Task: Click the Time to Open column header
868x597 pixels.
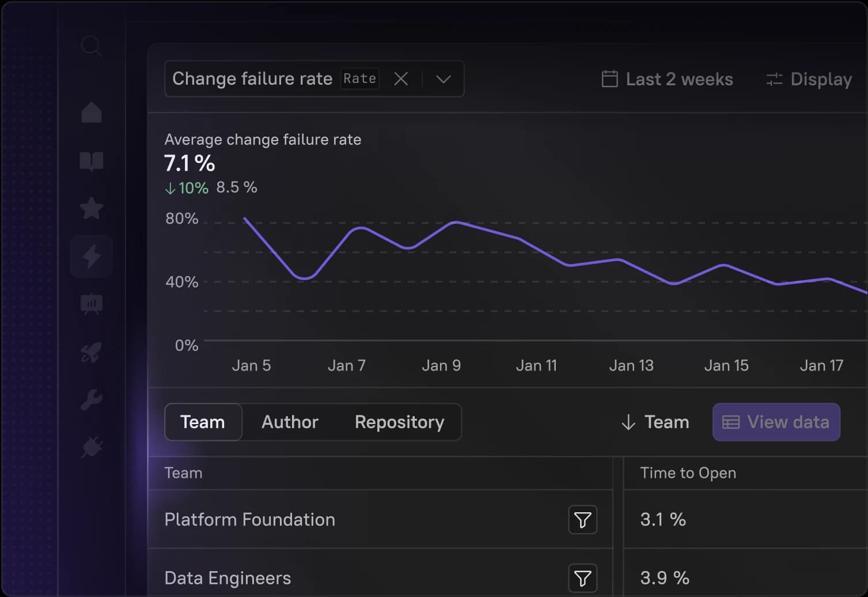Action: pyautogui.click(x=688, y=473)
